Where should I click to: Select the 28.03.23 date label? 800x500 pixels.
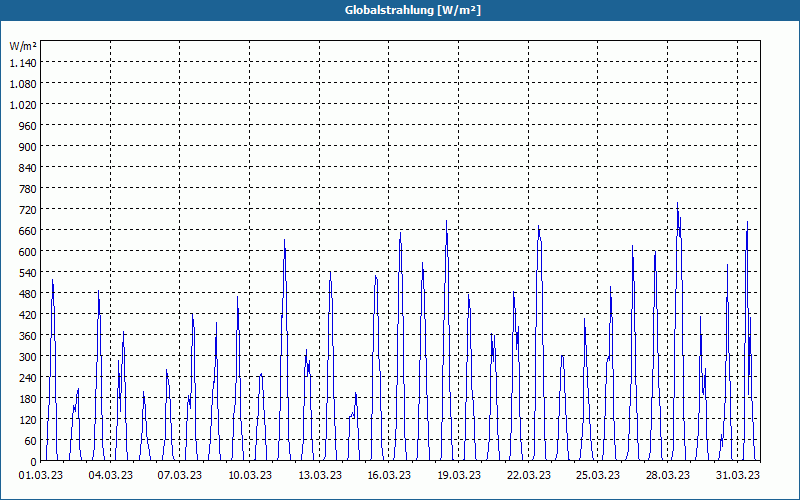667,475
